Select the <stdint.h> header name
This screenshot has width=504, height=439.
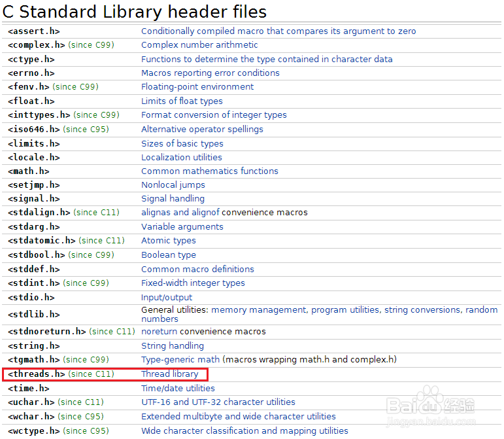click(34, 283)
